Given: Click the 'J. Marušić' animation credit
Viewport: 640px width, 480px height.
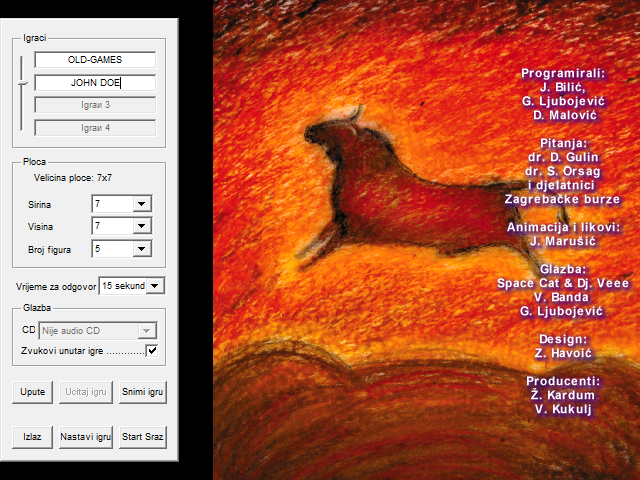Looking at the screenshot, I should pyautogui.click(x=563, y=241).
